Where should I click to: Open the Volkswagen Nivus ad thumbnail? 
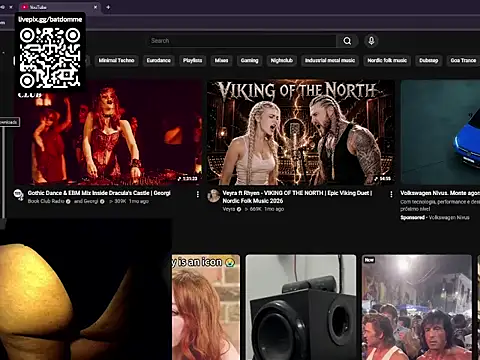pyautogui.click(x=440, y=132)
